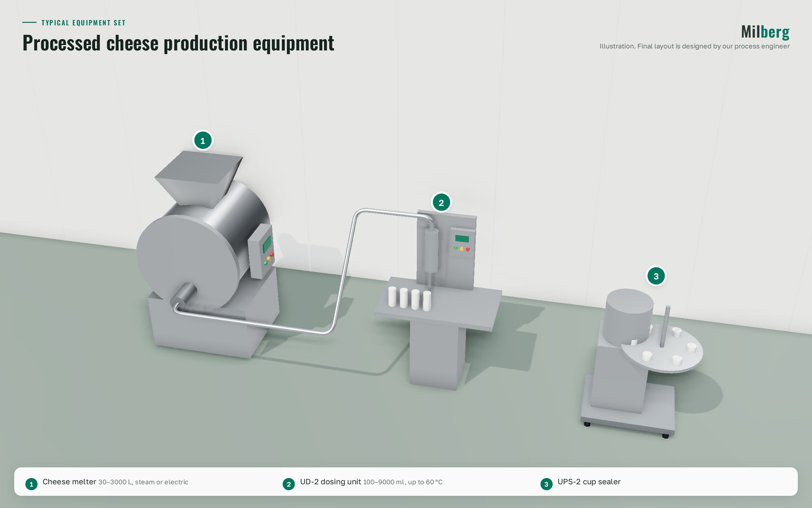812x508 pixels.
Task: Click the illustration disclaimer note under the logo
Action: (694, 46)
